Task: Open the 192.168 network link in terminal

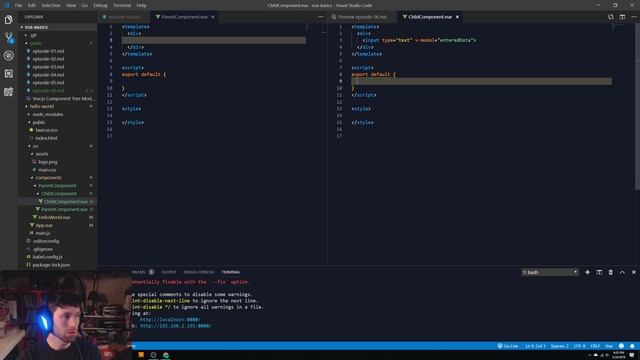Action: click(x=176, y=326)
